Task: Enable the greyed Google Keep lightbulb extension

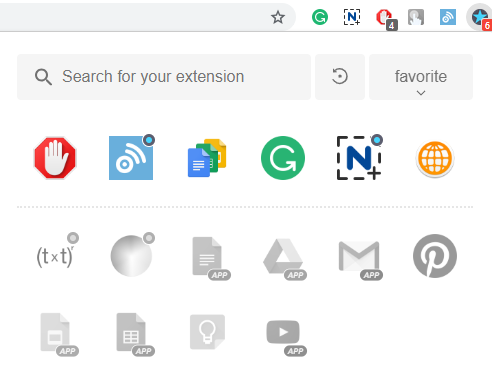Action: [207, 332]
